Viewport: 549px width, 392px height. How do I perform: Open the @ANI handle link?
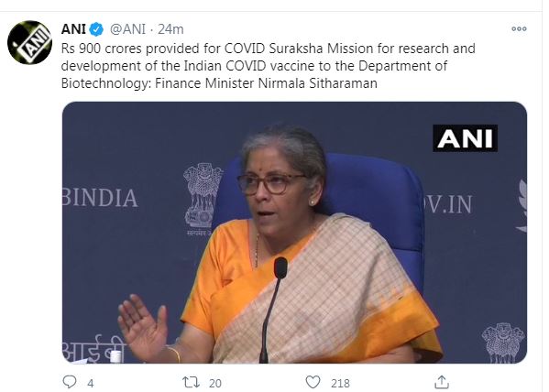(x=127, y=29)
